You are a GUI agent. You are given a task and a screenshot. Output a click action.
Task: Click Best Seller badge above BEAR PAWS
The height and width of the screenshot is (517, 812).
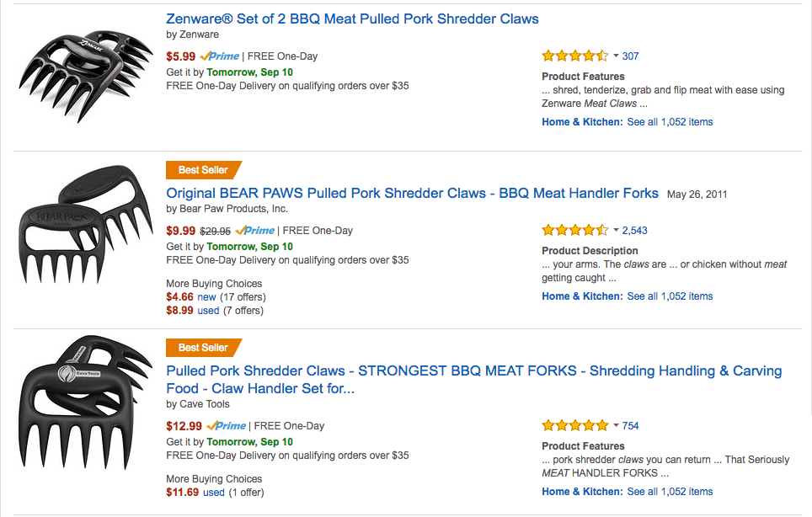pos(204,170)
